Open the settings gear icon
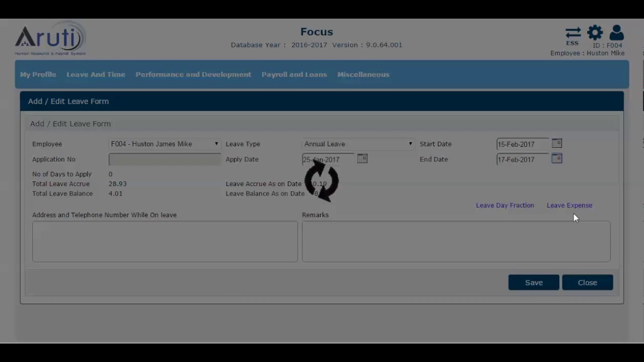Image resolution: width=644 pixels, height=362 pixels. click(x=595, y=33)
